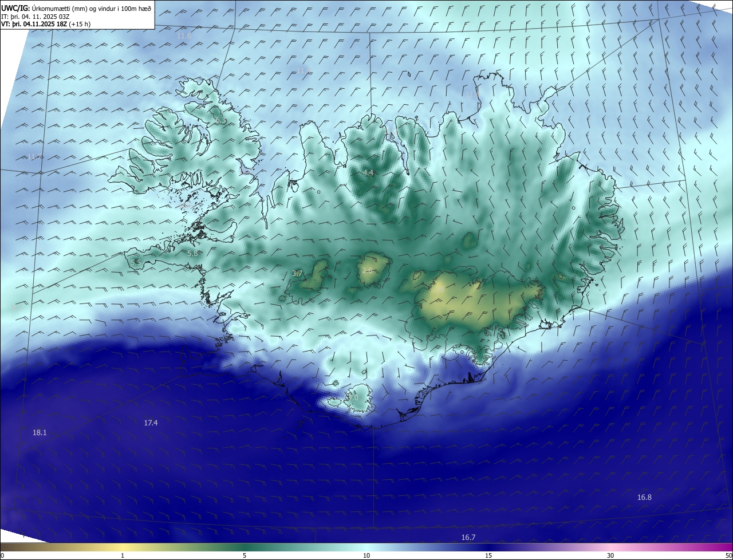Click the legend tick label 0

pos(2,556)
